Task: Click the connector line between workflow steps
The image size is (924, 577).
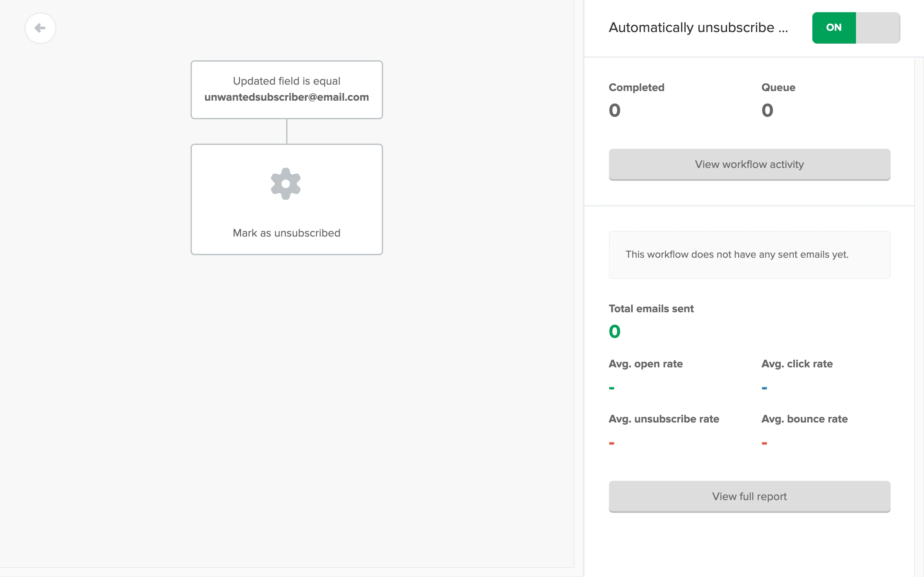Action: [x=287, y=131]
